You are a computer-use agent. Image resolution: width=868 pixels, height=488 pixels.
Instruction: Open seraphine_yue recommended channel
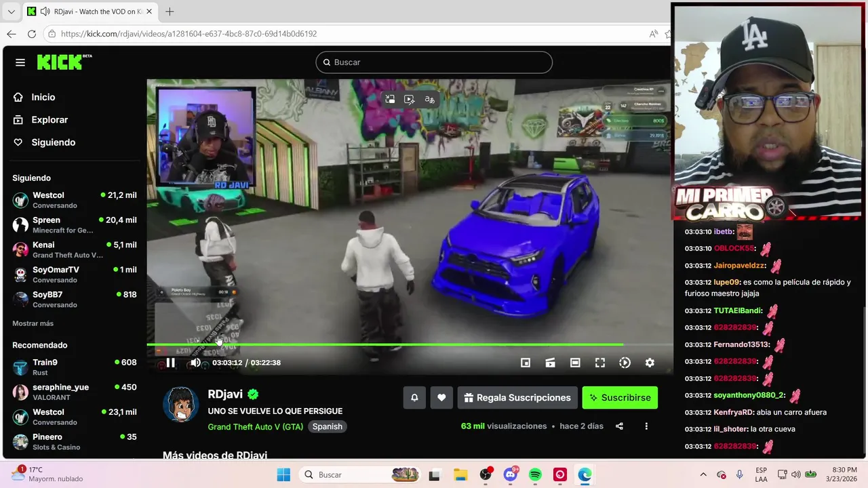click(75, 392)
